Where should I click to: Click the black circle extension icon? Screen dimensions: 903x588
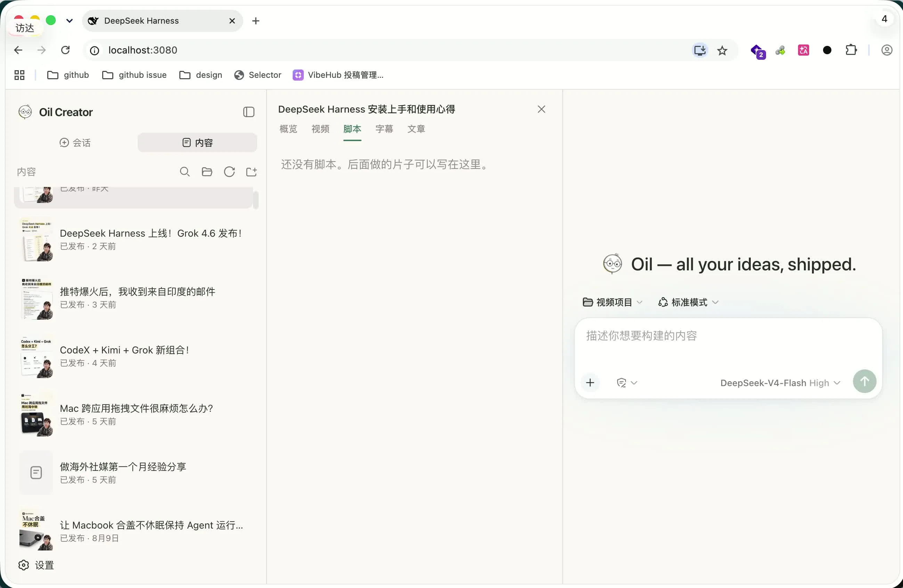coord(827,50)
